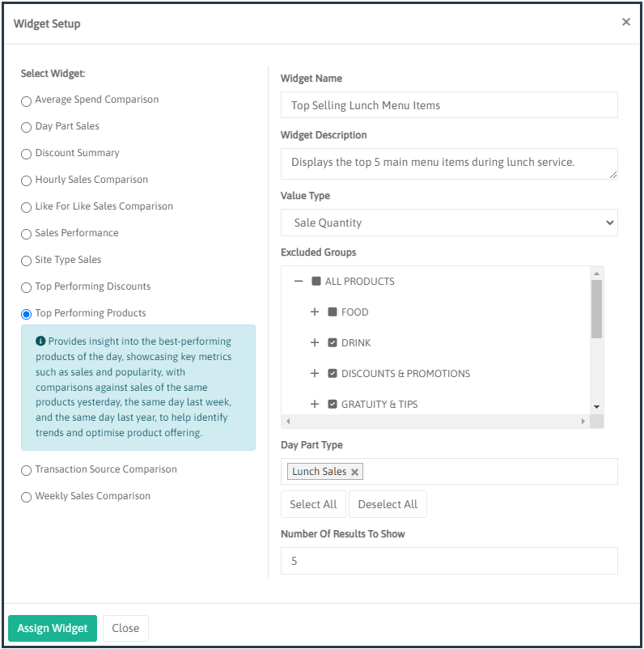644x649 pixels.
Task: Close the Widget Setup dialog via X
Action: (x=625, y=22)
